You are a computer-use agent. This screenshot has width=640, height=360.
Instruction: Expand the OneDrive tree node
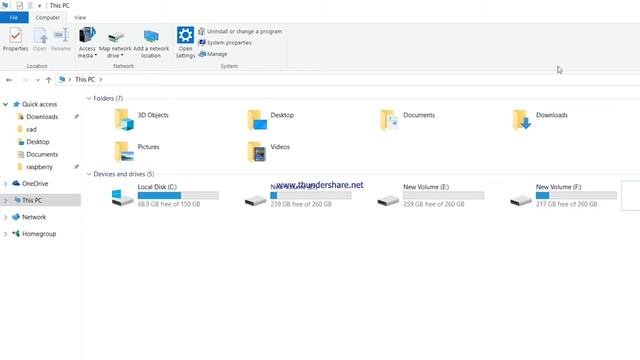coord(5,184)
